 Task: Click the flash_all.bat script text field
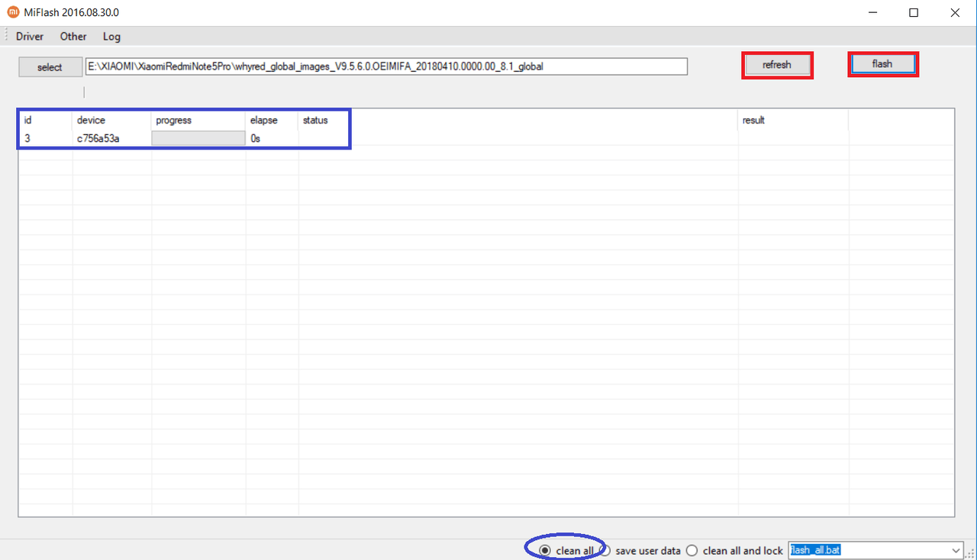[x=869, y=550]
